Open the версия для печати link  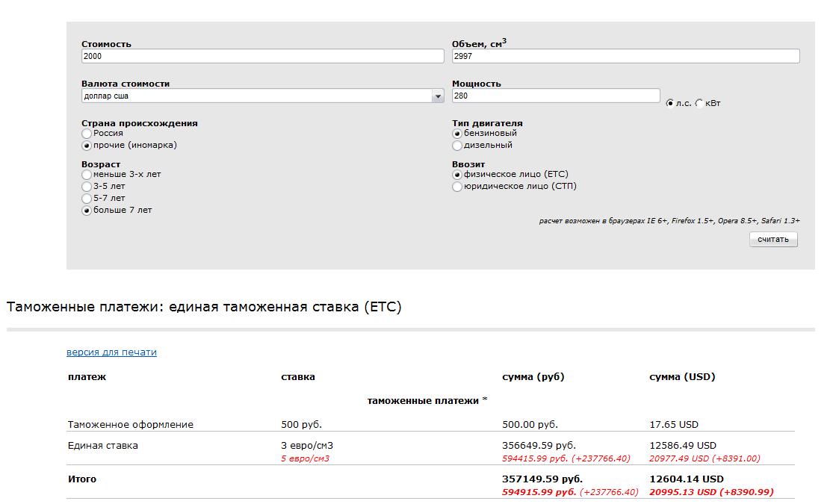(x=111, y=352)
